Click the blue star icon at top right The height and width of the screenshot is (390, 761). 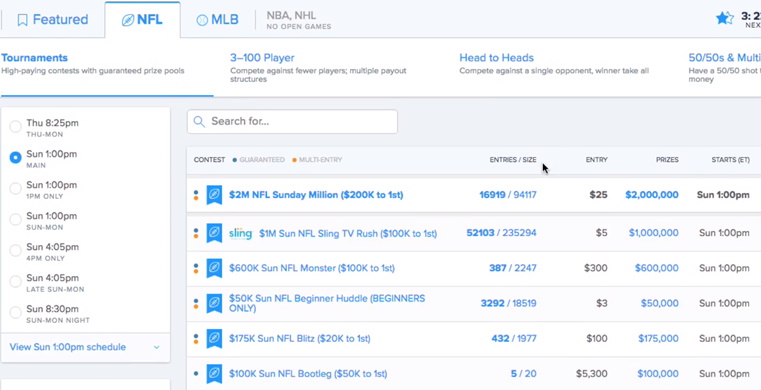click(x=725, y=18)
